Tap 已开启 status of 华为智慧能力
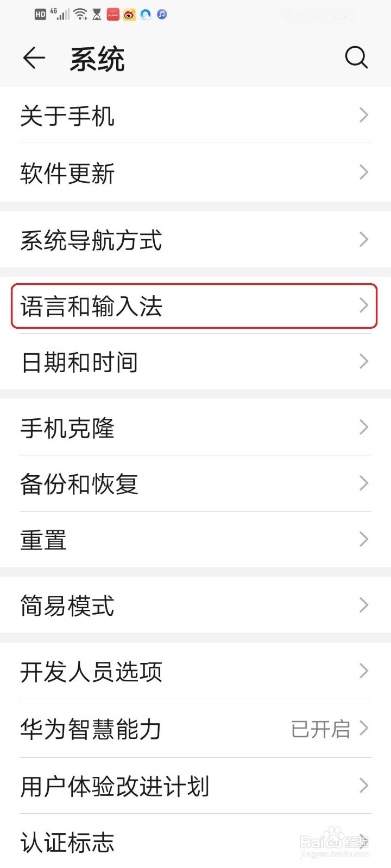391x868 pixels. coord(320,729)
